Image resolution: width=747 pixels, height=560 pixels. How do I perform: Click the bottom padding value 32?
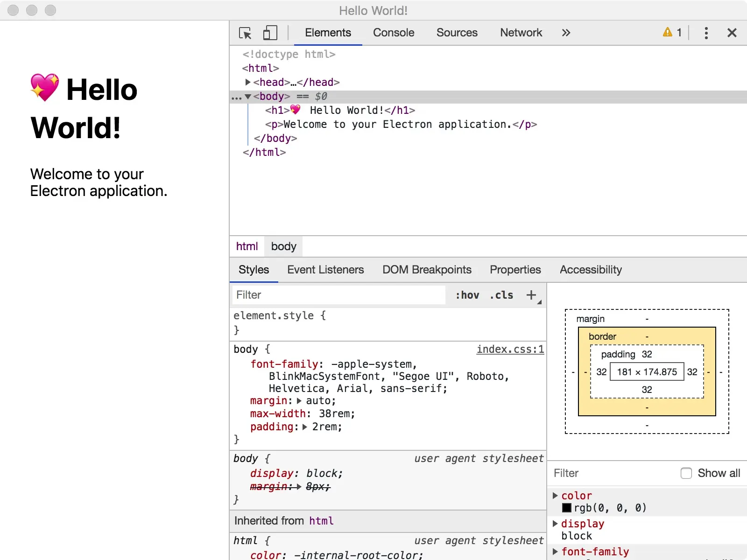[647, 390]
